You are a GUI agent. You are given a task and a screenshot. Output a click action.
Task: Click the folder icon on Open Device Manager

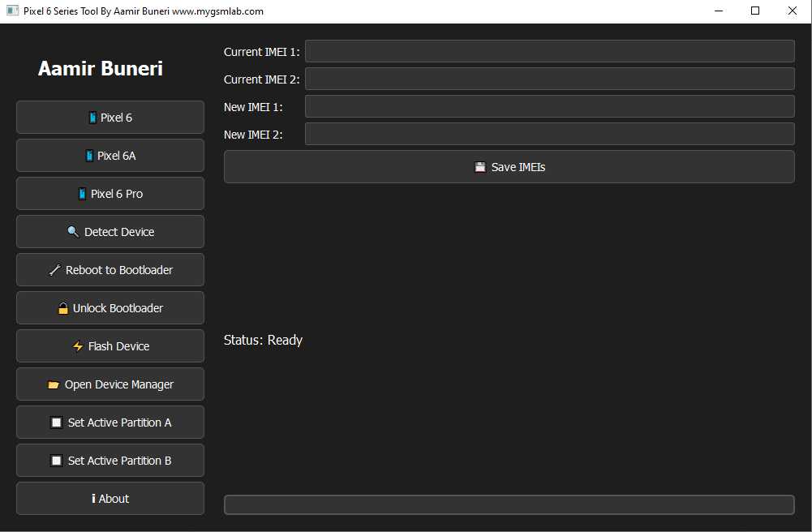54,384
